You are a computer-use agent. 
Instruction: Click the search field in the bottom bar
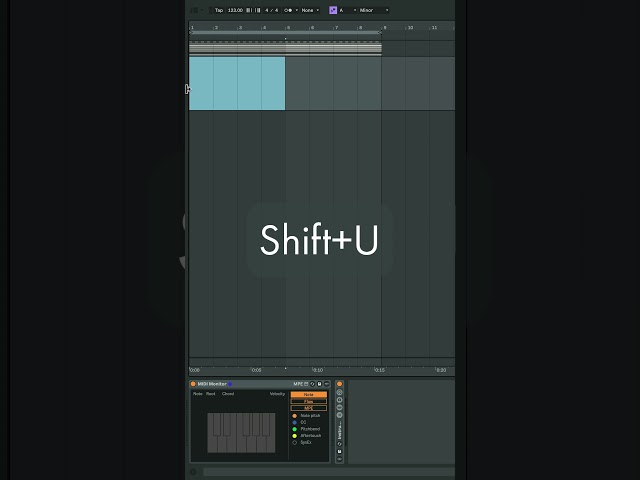pyautogui.click(x=329, y=472)
